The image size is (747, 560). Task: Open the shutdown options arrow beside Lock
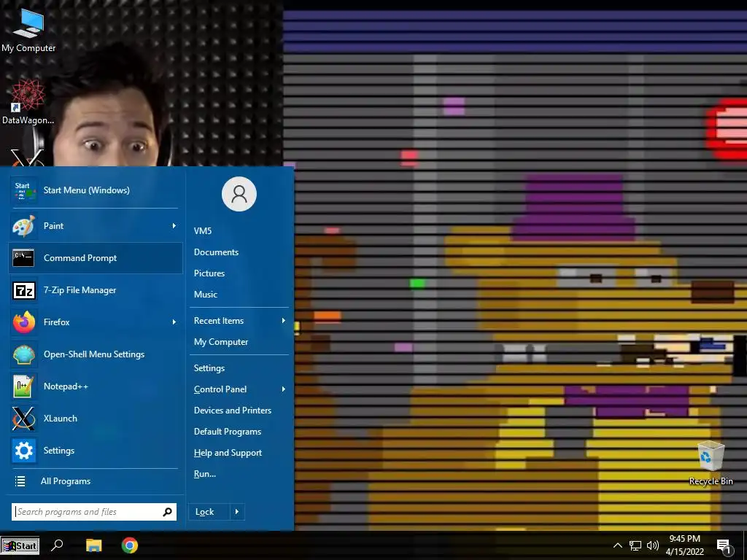(237, 512)
